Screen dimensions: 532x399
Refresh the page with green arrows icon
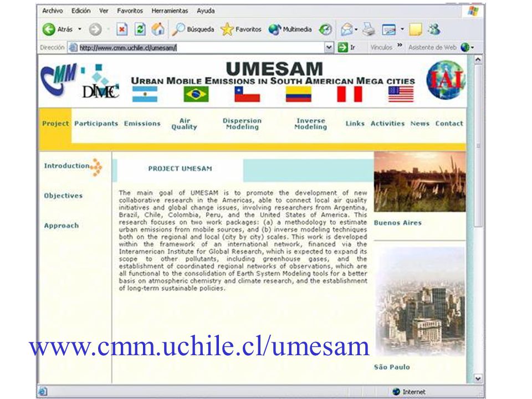[x=140, y=29]
